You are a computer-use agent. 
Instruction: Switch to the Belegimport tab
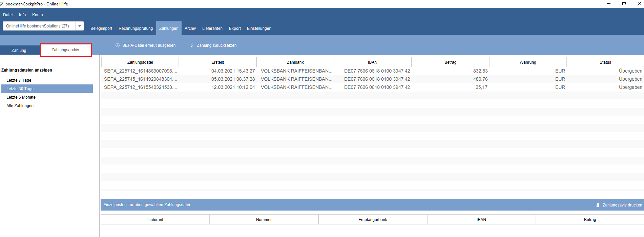pos(101,28)
